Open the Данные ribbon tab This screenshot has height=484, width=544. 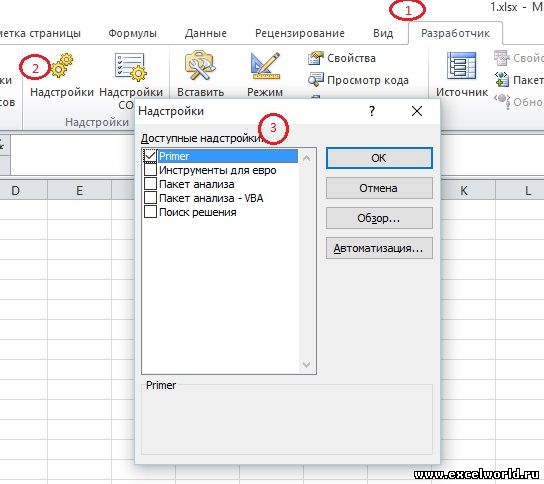[206, 33]
